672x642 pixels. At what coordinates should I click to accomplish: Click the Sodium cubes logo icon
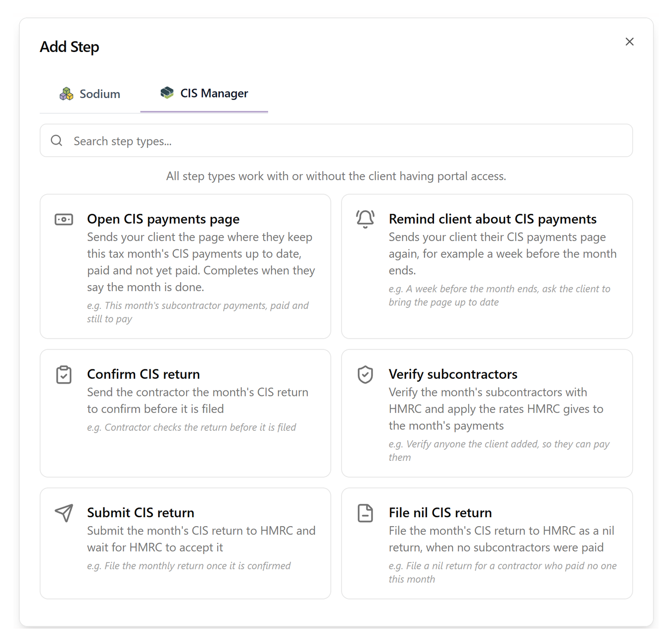66,94
